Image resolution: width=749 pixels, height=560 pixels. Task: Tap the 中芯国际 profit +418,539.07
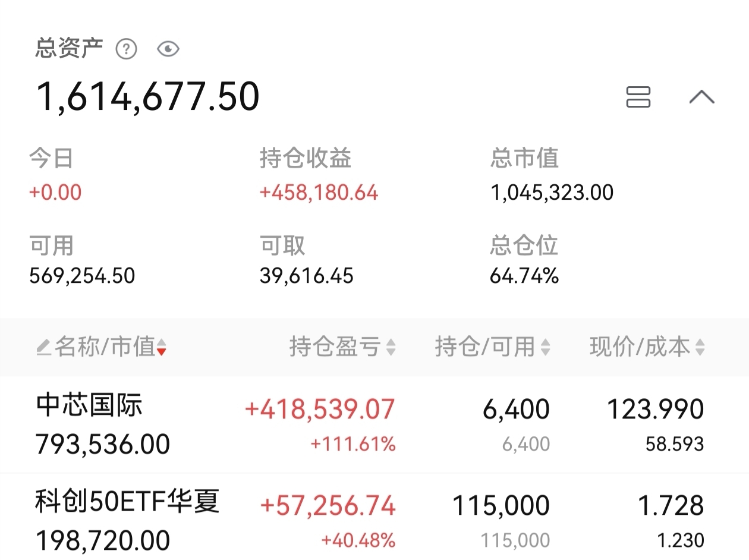(320, 410)
